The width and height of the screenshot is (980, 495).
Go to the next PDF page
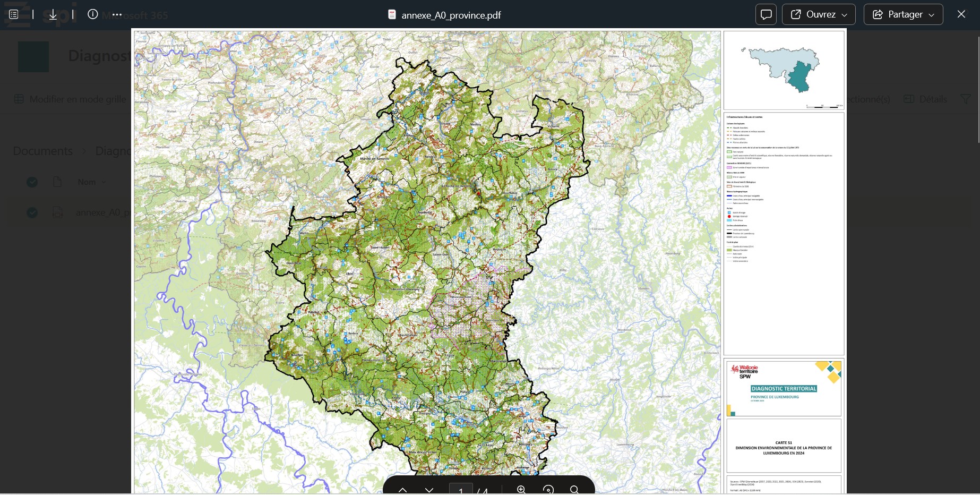point(429,490)
